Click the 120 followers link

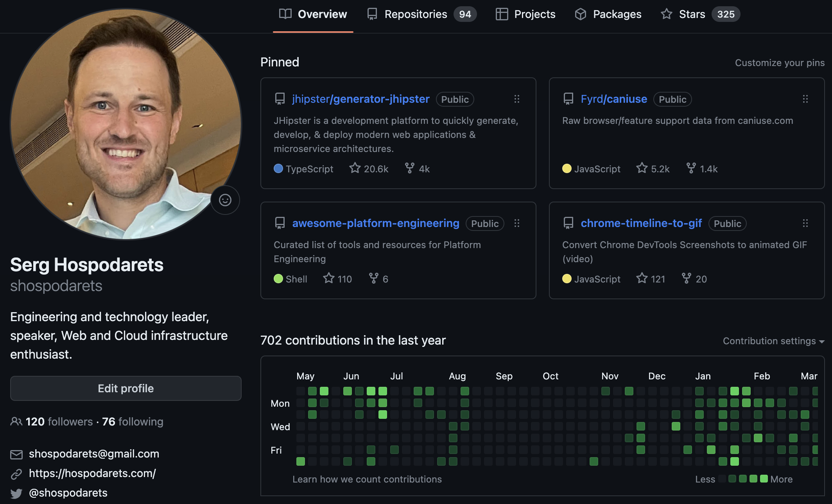pos(59,422)
